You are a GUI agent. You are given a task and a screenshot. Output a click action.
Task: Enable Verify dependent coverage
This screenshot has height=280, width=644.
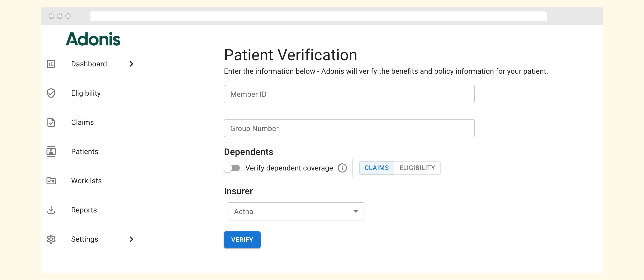[x=232, y=168]
